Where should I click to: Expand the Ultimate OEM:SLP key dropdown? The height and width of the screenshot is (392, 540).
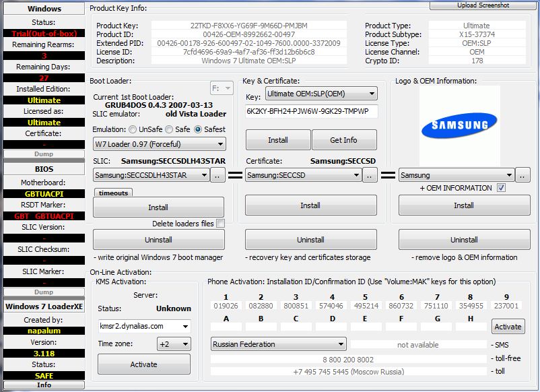320,94
